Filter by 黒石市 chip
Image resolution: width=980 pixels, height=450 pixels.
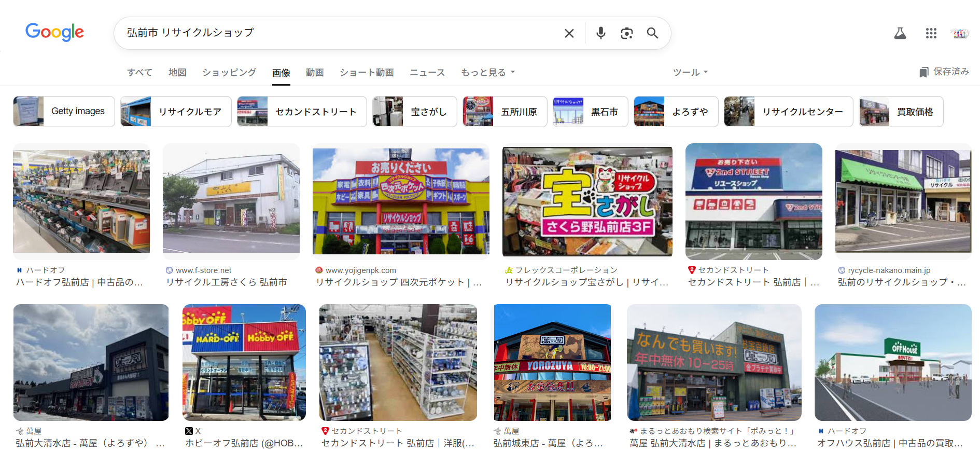(591, 112)
